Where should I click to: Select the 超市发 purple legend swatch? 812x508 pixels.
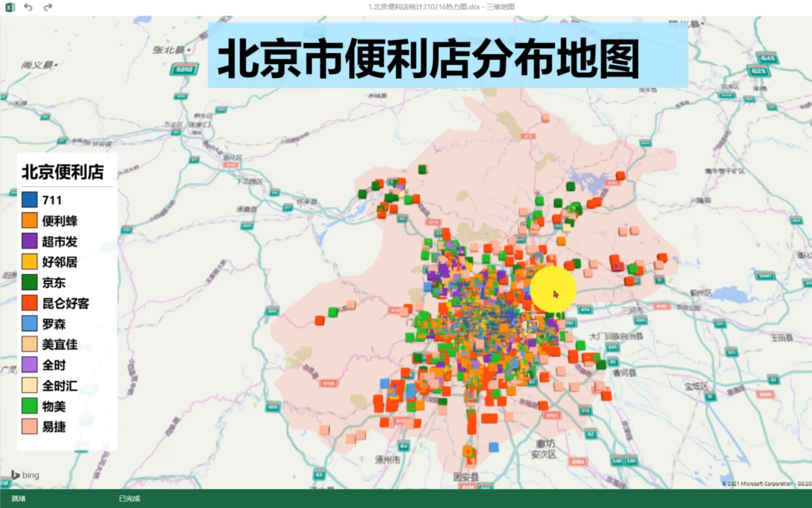point(29,241)
